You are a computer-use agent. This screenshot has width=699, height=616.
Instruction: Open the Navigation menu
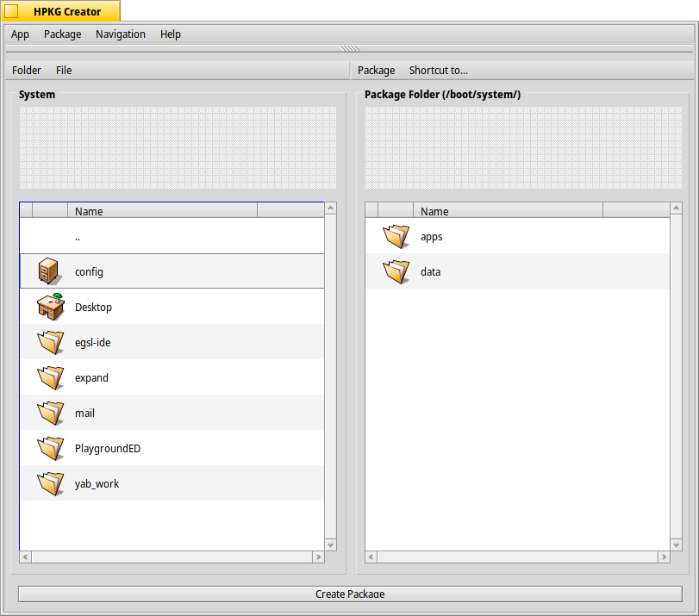121,34
